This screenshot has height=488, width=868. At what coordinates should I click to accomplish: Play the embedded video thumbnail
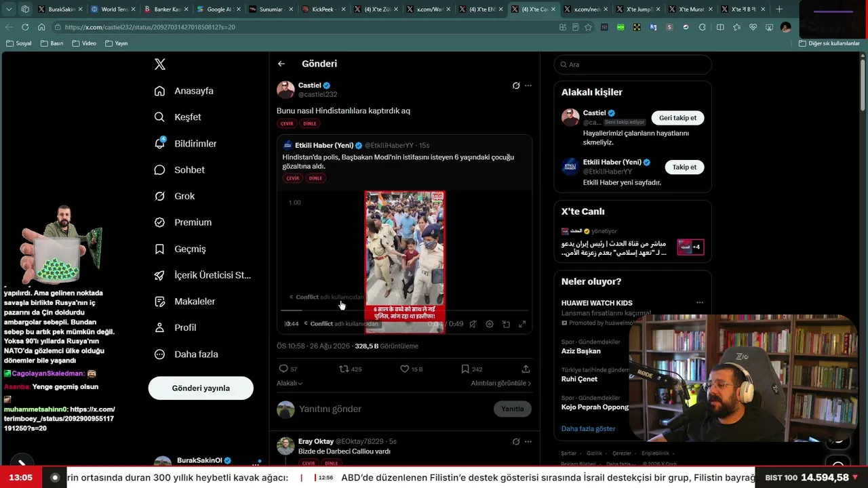tap(405, 262)
